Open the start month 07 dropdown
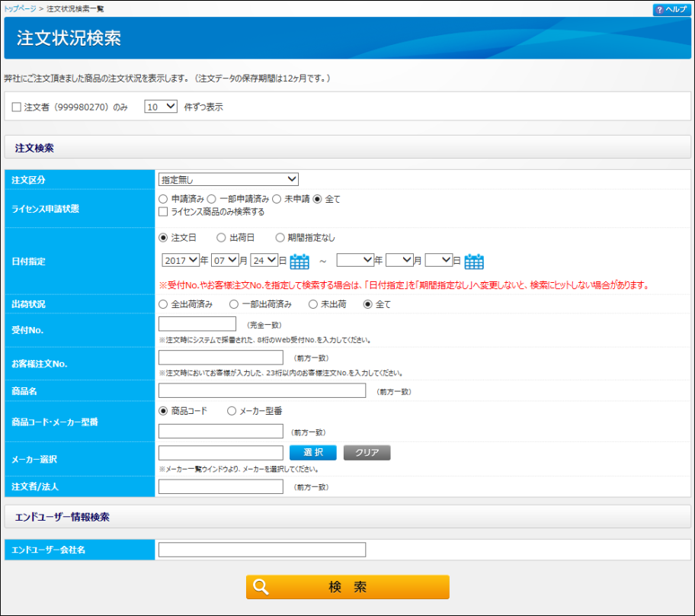The width and height of the screenshot is (695, 616). (x=225, y=260)
